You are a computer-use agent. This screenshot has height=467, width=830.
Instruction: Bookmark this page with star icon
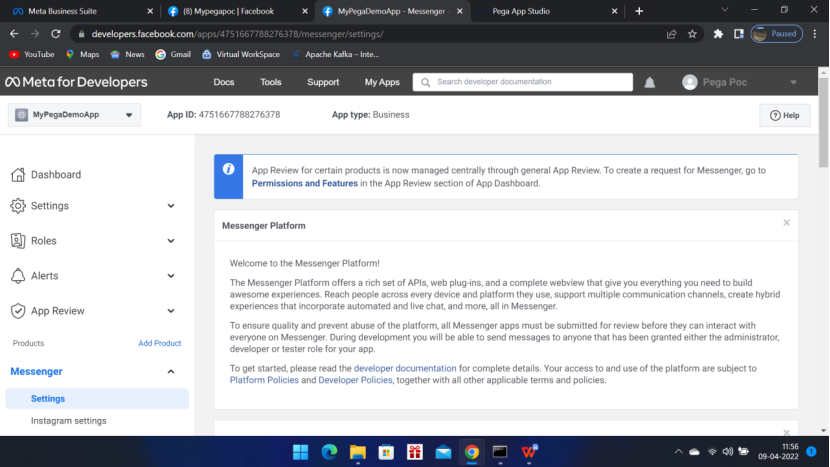point(692,34)
